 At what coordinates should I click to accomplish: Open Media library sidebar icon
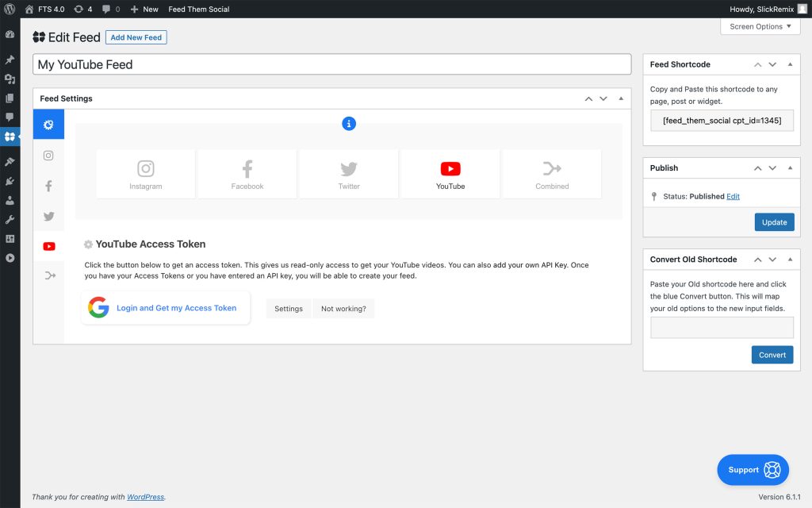pos(10,79)
